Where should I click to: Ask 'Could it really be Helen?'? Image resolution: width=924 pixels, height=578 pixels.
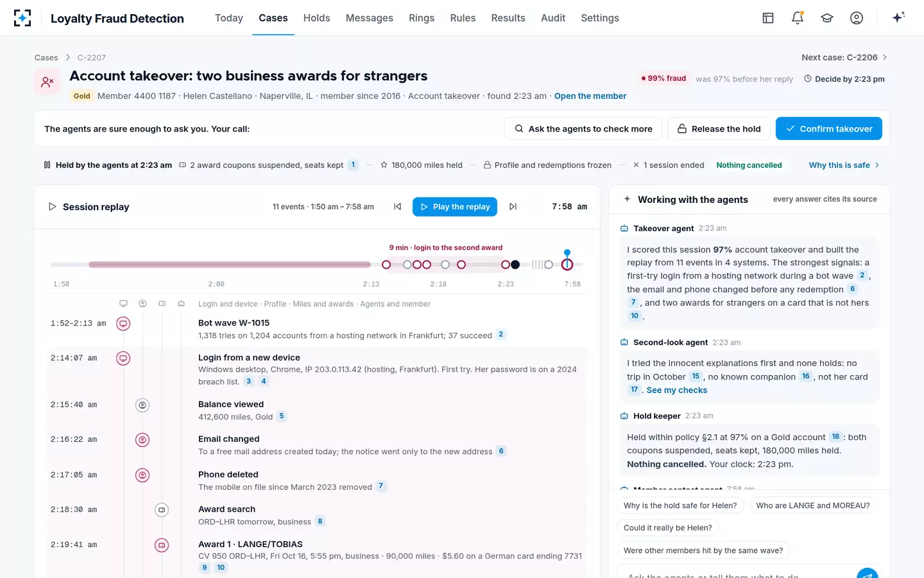tap(668, 528)
